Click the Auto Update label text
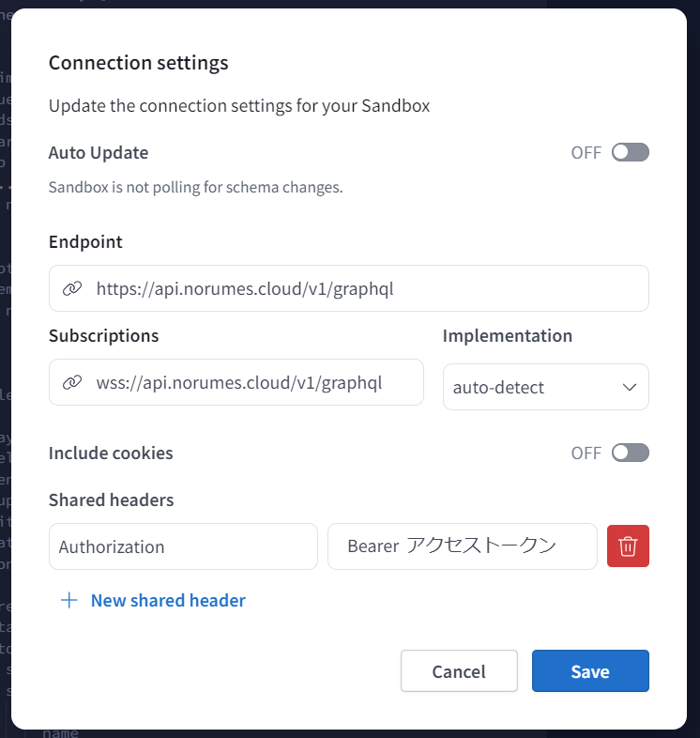This screenshot has width=700, height=738. coord(99,152)
